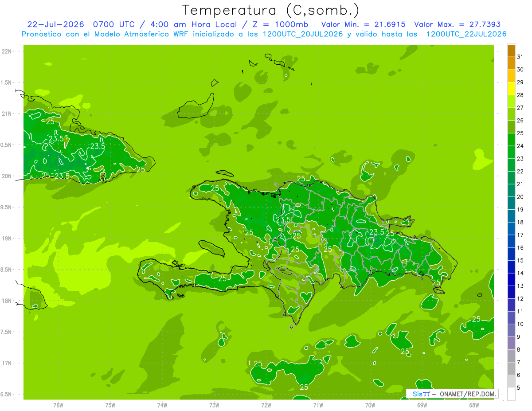
Task: Click legend label "10"
Action: point(520,325)
